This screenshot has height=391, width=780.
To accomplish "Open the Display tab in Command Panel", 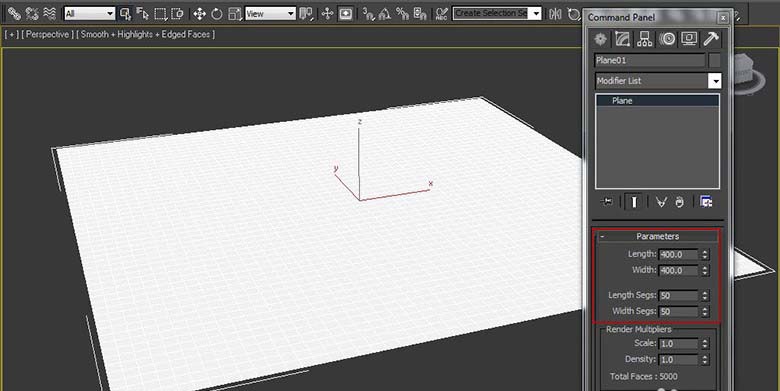I will [689, 39].
